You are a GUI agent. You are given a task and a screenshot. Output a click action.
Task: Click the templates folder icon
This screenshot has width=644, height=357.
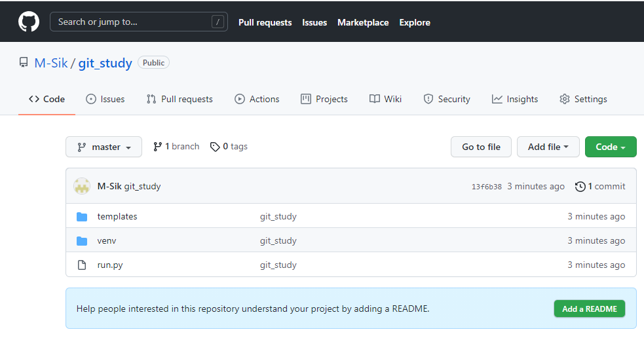tap(82, 217)
